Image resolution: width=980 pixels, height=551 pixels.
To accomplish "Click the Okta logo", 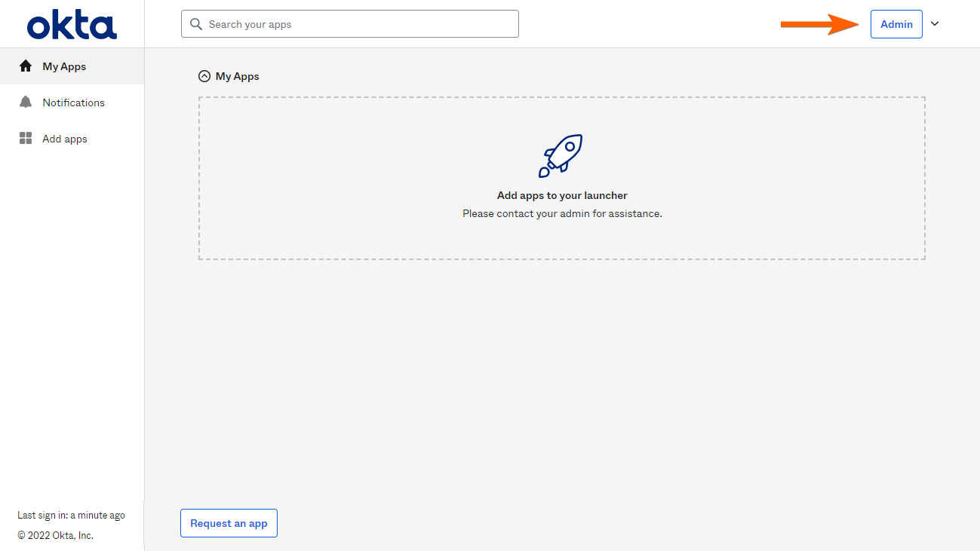I will click(72, 26).
